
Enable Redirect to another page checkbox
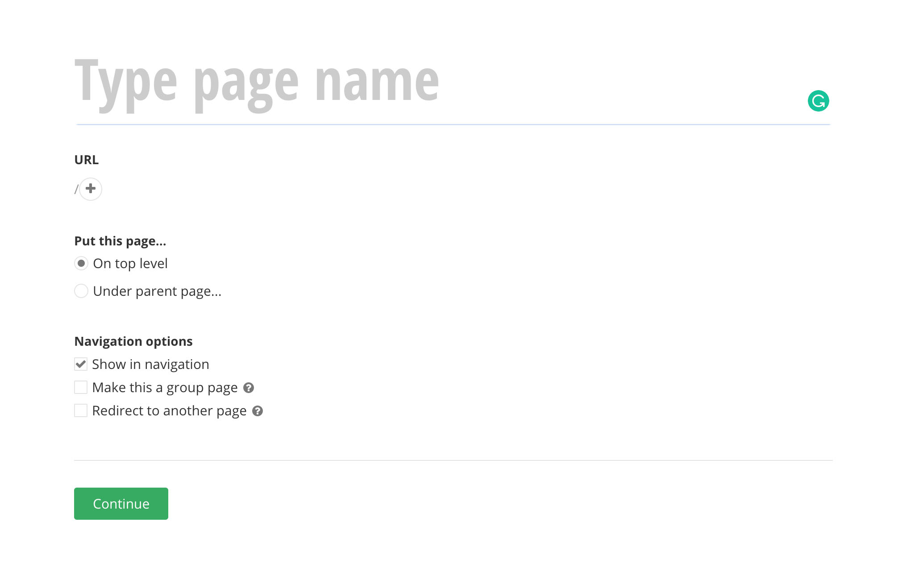point(81,410)
